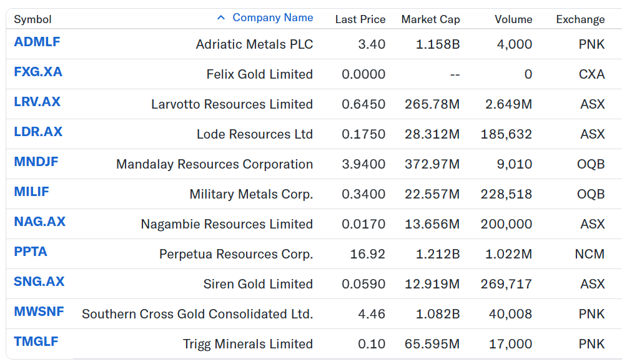Sort by Last Price column header
The image size is (622, 364).
tap(360, 19)
